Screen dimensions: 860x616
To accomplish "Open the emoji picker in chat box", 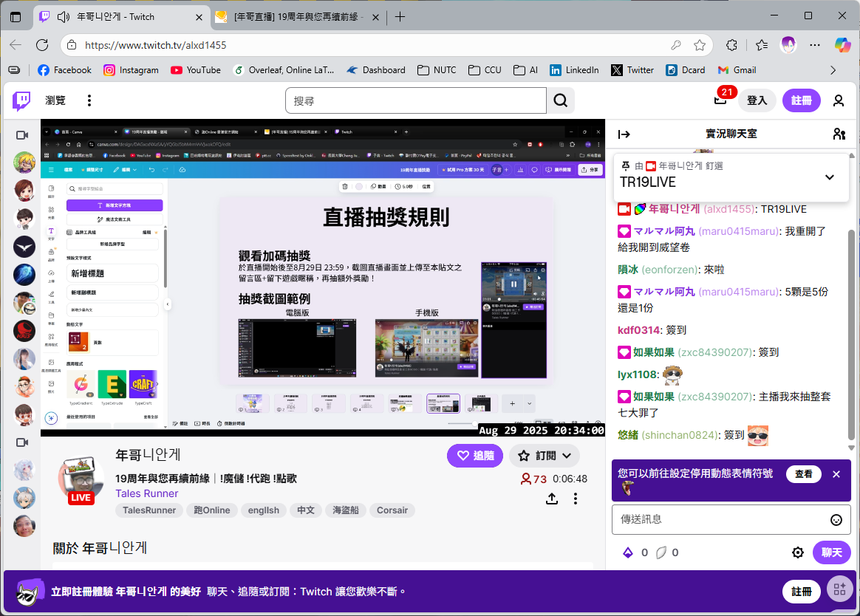I will pyautogui.click(x=836, y=520).
